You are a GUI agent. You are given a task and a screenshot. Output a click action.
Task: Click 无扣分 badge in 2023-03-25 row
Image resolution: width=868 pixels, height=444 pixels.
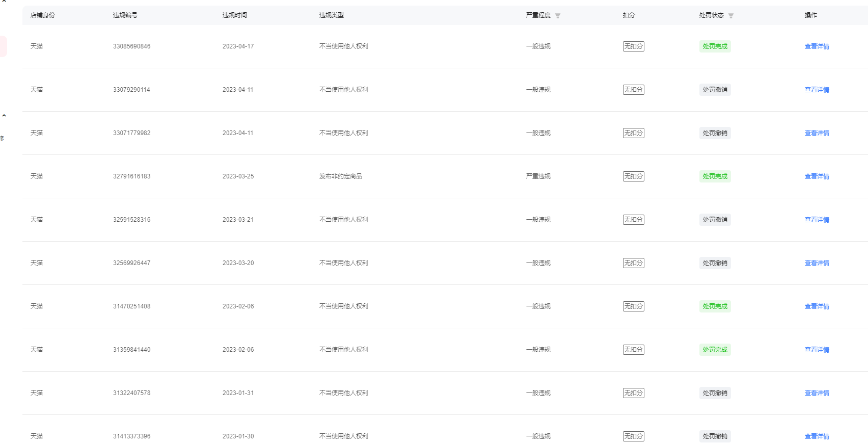(633, 176)
